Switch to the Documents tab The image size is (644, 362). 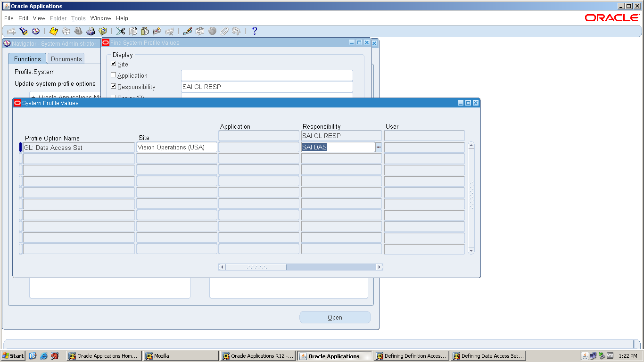pyautogui.click(x=66, y=59)
